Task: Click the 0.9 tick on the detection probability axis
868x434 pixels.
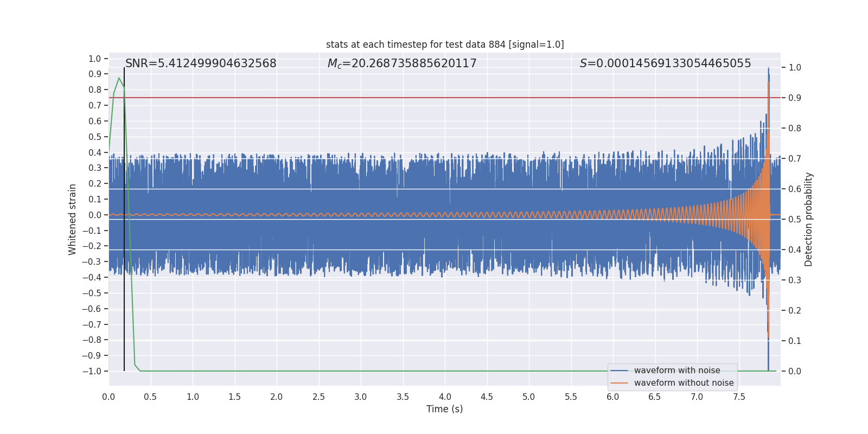Action: (795, 98)
